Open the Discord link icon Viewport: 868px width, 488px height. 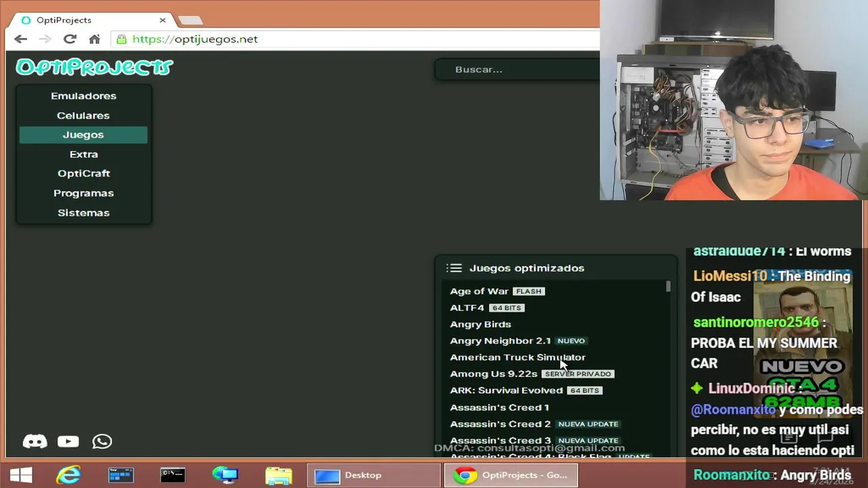coord(35,442)
